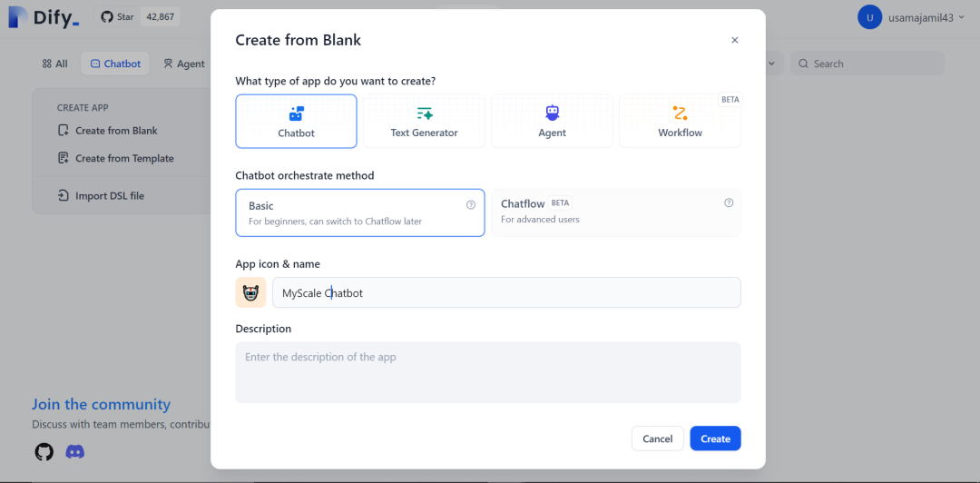Click the app name input field
This screenshot has height=483, width=980.
point(506,292)
